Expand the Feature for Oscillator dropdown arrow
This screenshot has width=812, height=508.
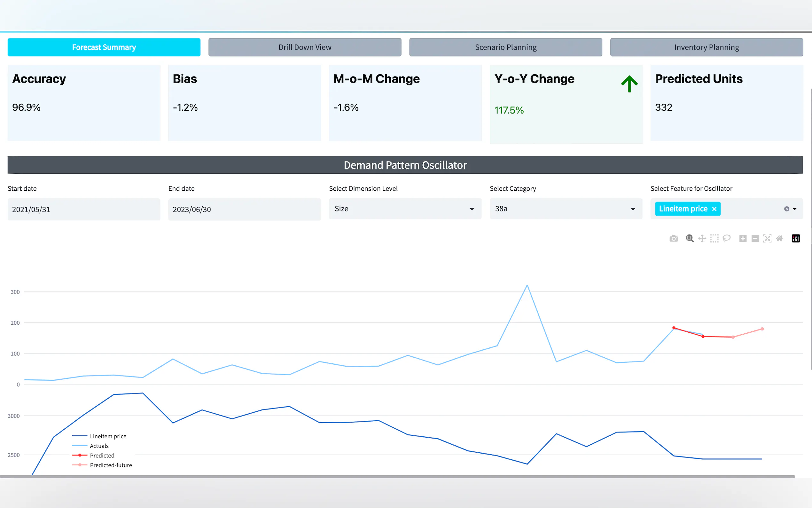[794, 209]
